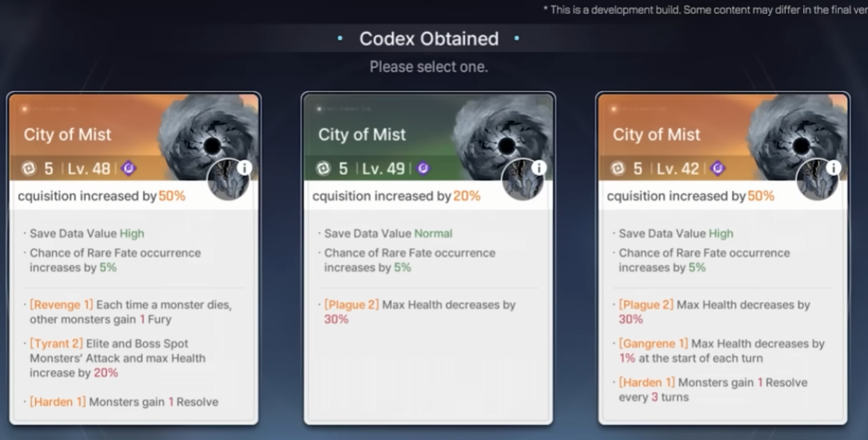Screen dimensions: 868x440
Task: Click the Lv. 48 level label
Action: pyautogui.click(x=89, y=169)
